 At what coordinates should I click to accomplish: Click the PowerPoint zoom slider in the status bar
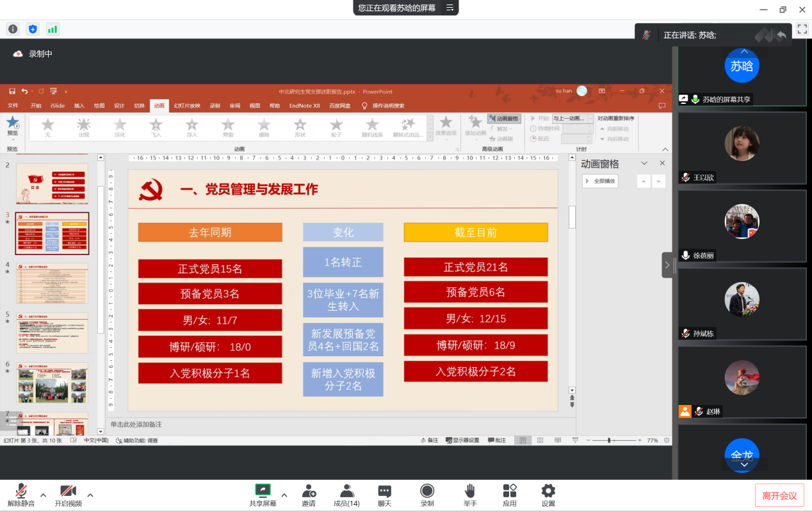609,440
